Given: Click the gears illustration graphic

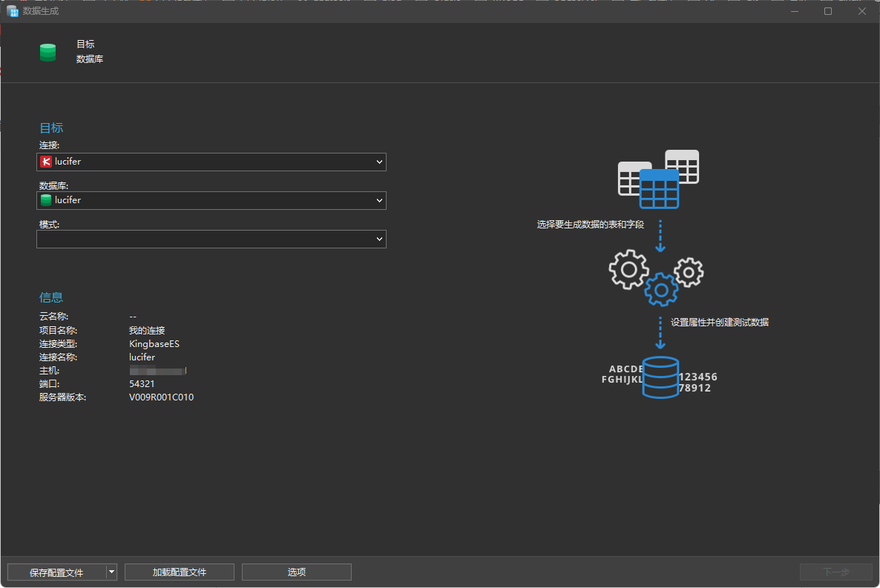Looking at the screenshot, I should 656,278.
